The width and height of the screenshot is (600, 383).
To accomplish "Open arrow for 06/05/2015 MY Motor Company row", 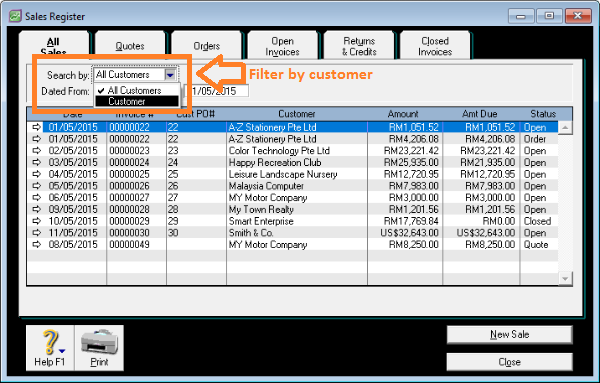I will click(36, 197).
